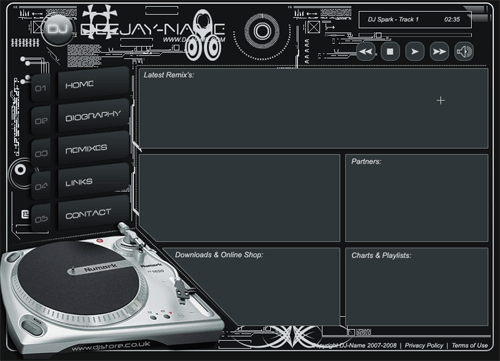Visit the www.djstore.co.uk link
Image resolution: width=500 pixels, height=361 pixels.
[x=111, y=346]
